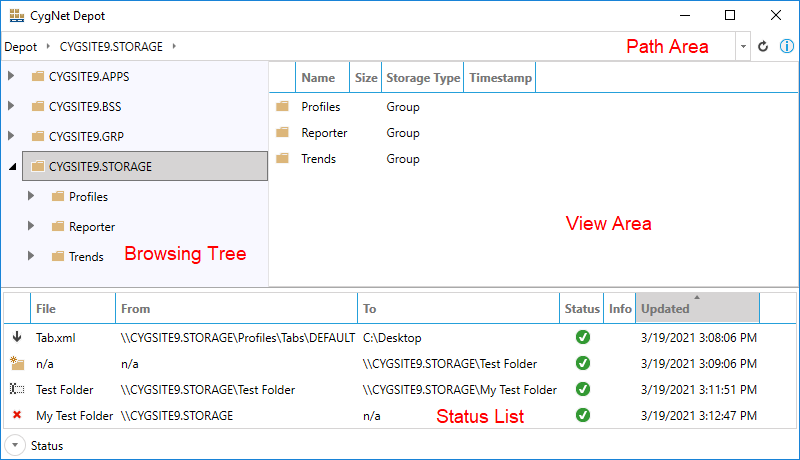The width and height of the screenshot is (800, 460).
Task: Expand the CYGSITE9.APPS tree node
Action: [11, 76]
